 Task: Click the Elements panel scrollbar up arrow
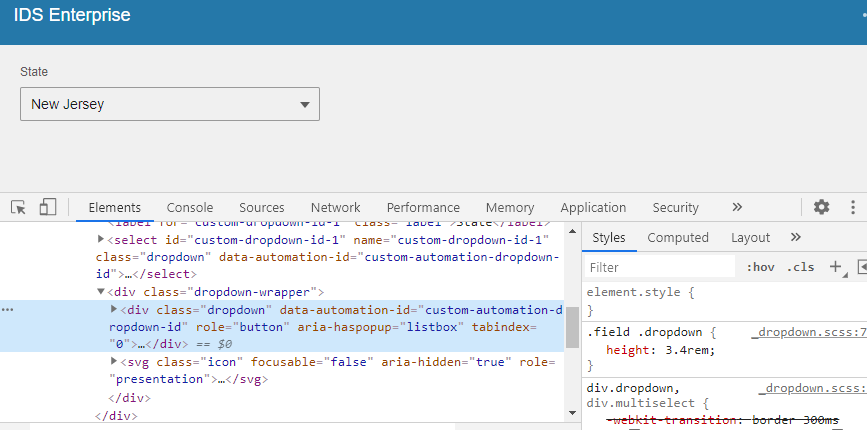572,230
